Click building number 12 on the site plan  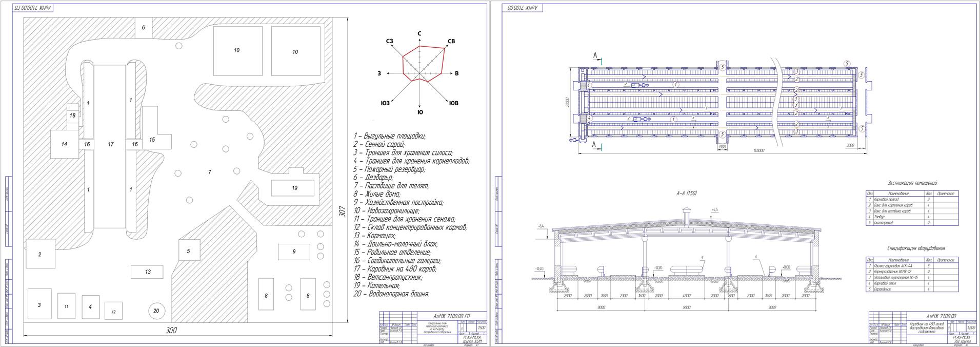(x=114, y=312)
